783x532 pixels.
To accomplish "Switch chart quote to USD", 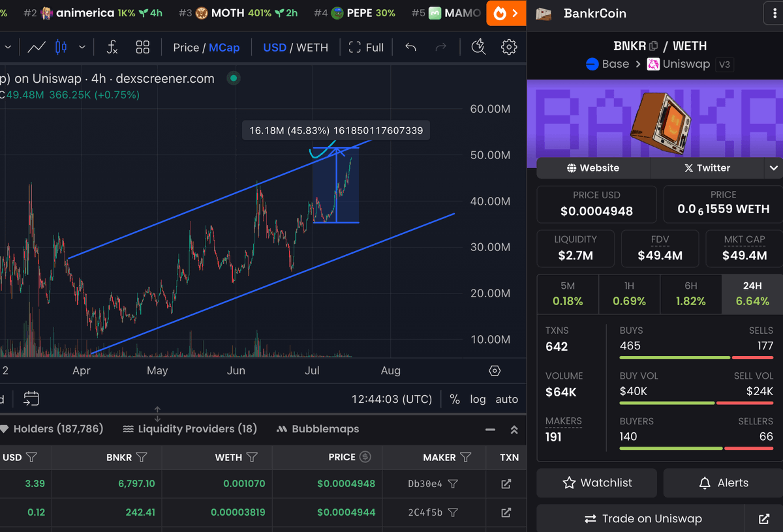I will click(x=275, y=47).
